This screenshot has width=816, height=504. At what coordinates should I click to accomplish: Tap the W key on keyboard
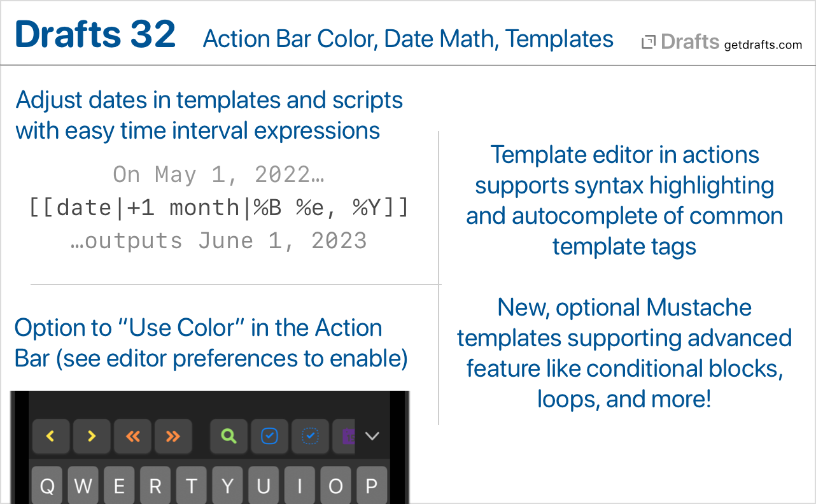(83, 486)
